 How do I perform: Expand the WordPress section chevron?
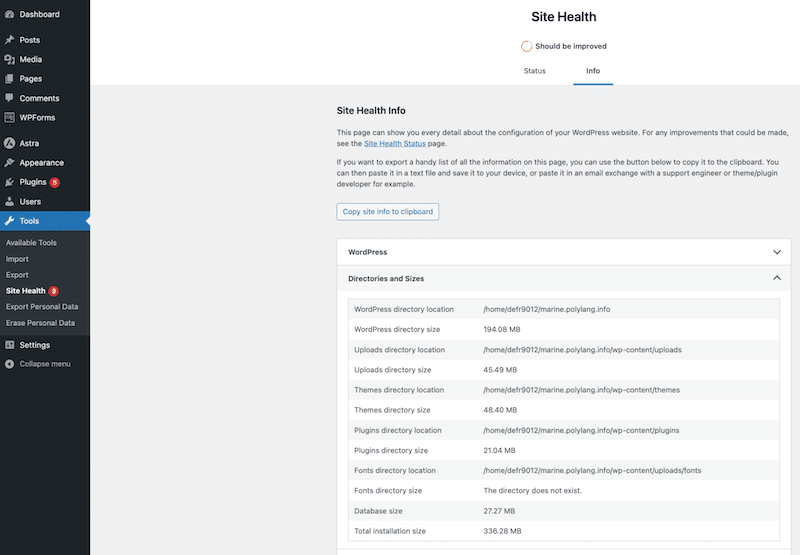pos(777,252)
